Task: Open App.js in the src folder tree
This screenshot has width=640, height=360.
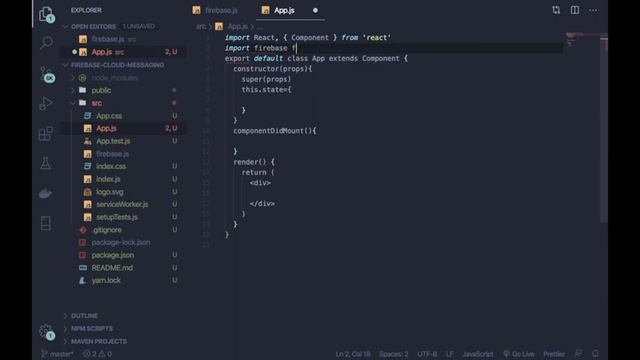Action: coord(107,128)
